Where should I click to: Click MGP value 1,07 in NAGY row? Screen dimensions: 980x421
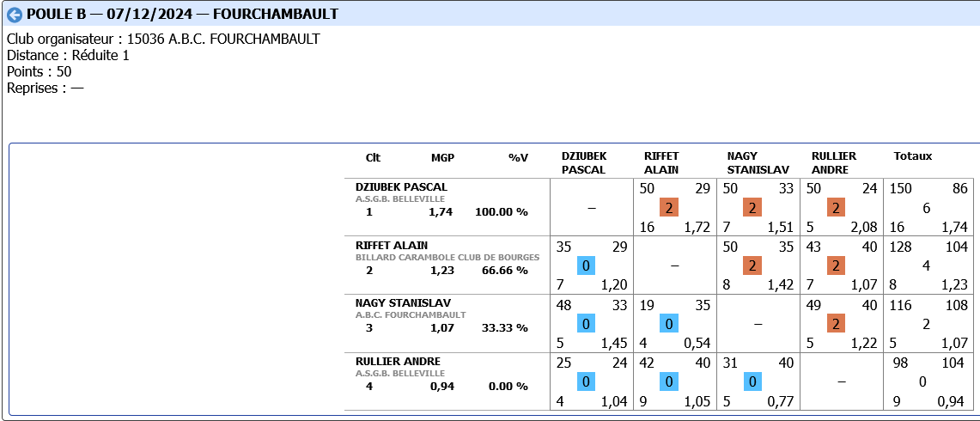pos(441,328)
